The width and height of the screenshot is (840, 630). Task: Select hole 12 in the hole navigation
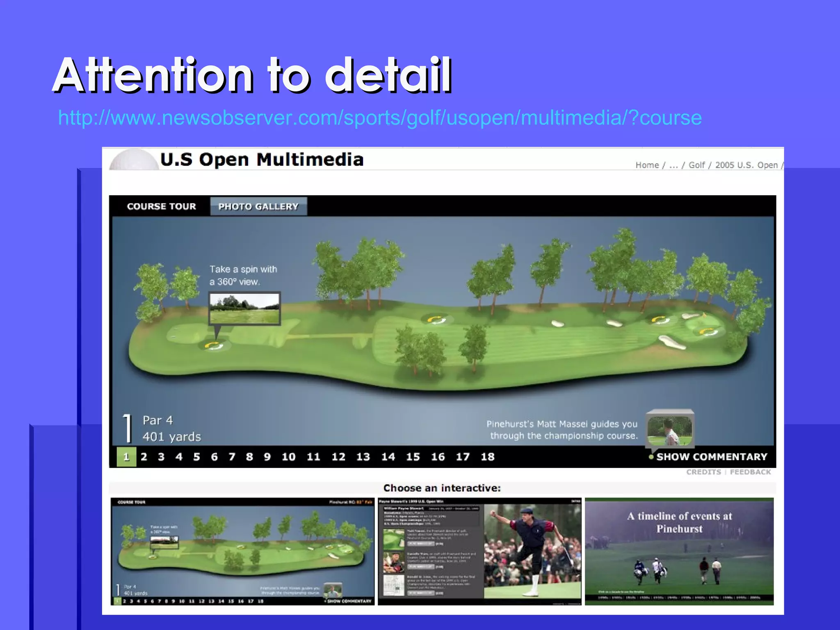pyautogui.click(x=338, y=457)
